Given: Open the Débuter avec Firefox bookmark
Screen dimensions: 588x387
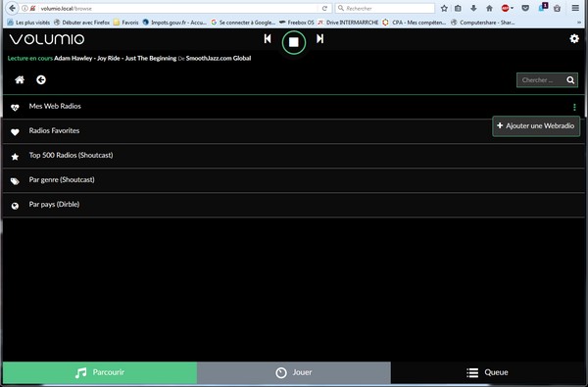Looking at the screenshot, I should click(81, 23).
